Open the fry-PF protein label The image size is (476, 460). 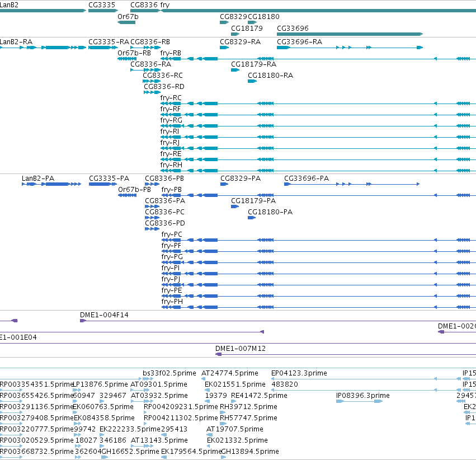coord(171,246)
